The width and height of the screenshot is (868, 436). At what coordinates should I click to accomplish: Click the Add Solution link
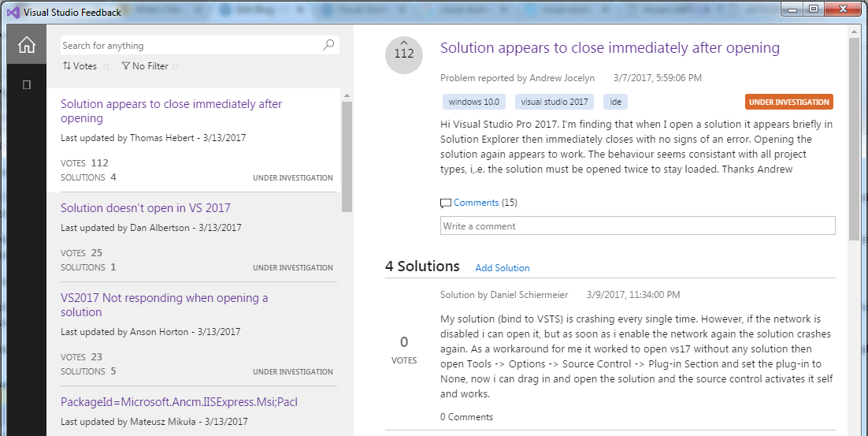(x=502, y=267)
